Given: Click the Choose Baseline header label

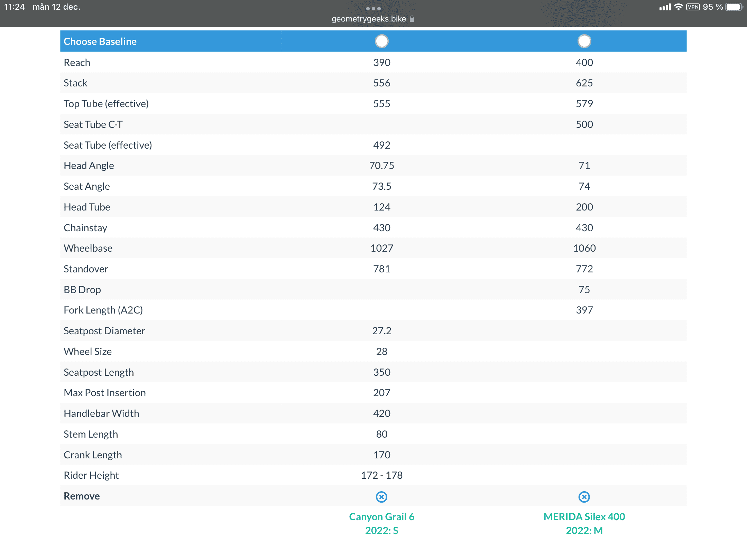Looking at the screenshot, I should [x=100, y=41].
